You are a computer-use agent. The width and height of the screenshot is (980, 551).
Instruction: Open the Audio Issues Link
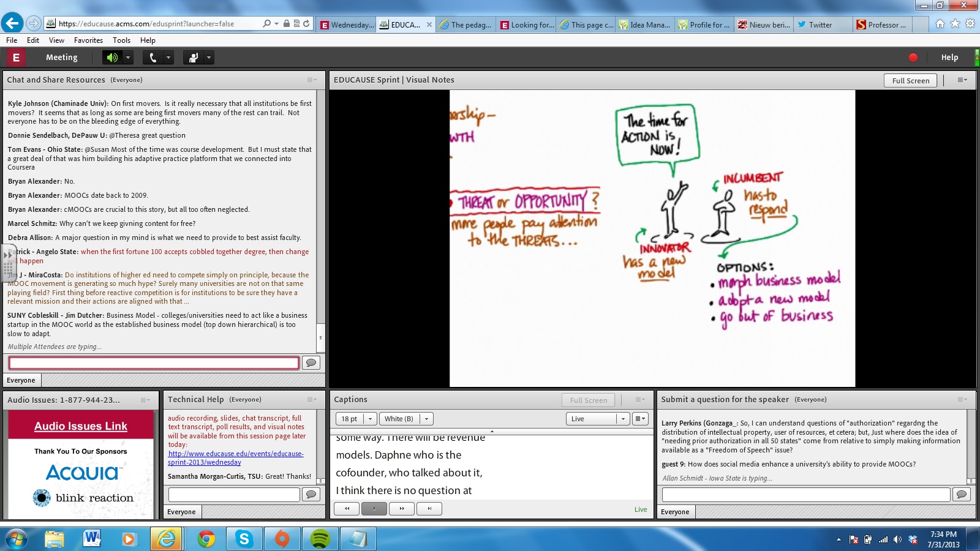(81, 426)
